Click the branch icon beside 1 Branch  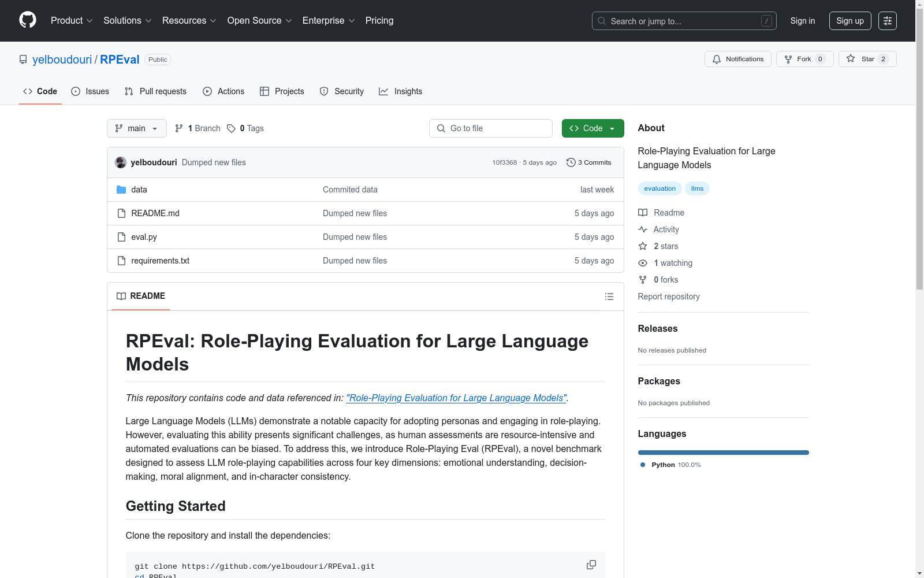(179, 128)
